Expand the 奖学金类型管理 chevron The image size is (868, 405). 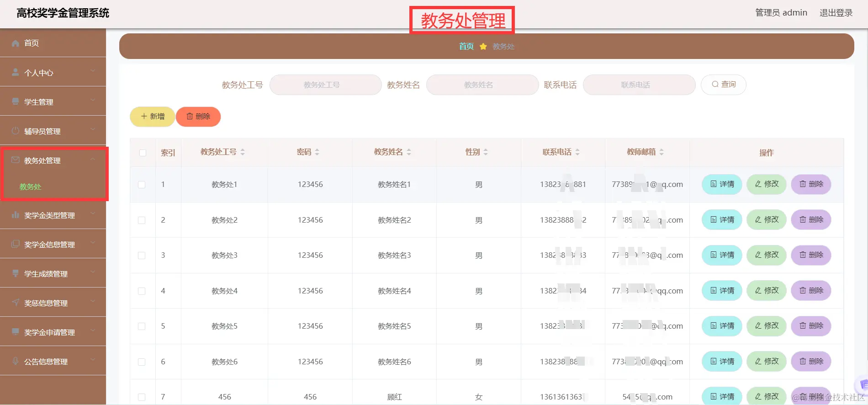tap(93, 213)
